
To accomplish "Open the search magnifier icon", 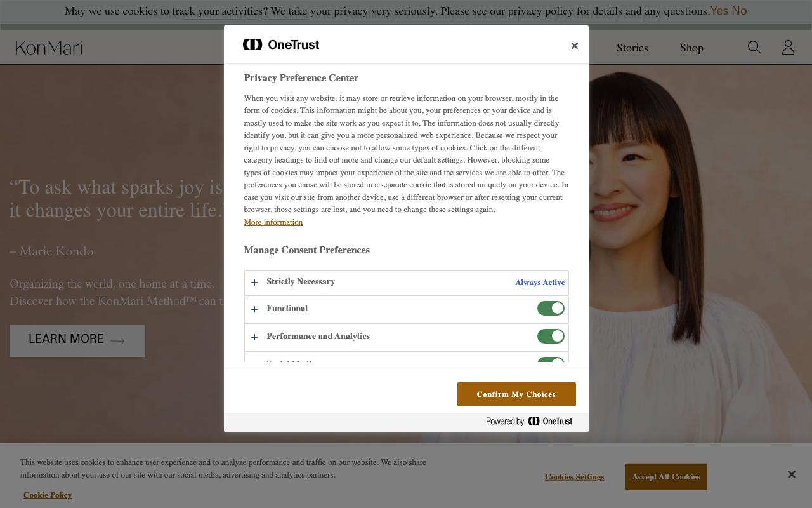I will [754, 48].
